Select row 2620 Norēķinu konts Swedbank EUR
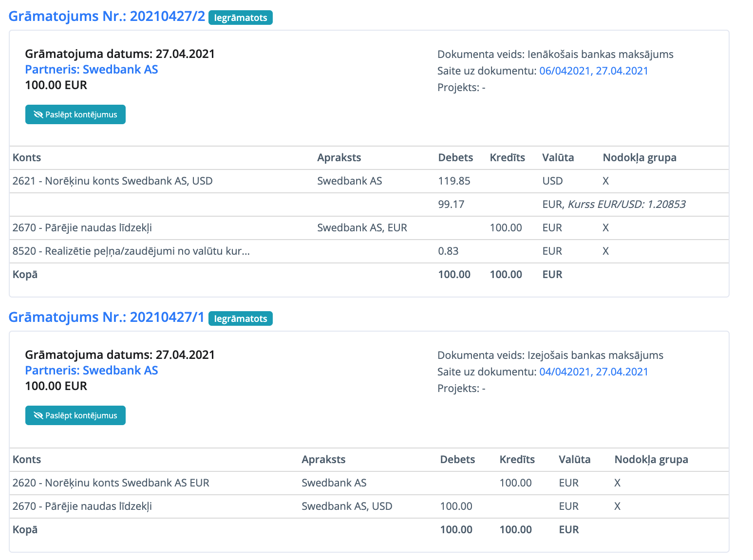Image resolution: width=753 pixels, height=560 pixels. 111,483
